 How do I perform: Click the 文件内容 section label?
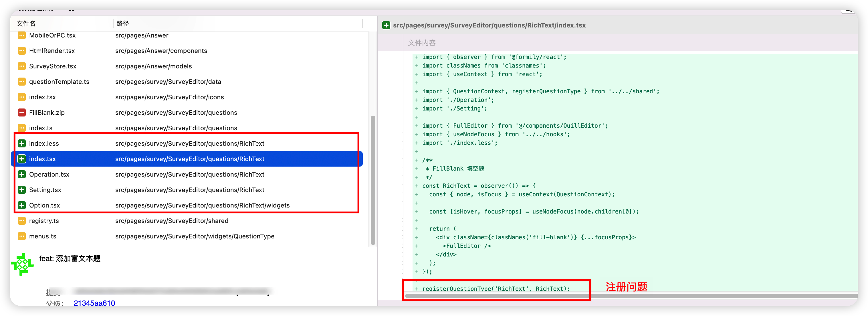(421, 43)
